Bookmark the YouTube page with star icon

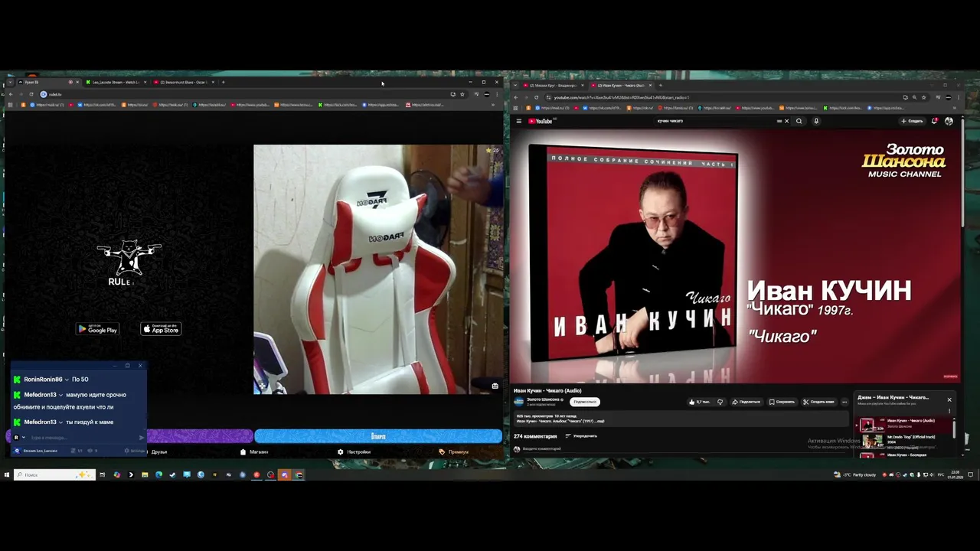point(924,97)
